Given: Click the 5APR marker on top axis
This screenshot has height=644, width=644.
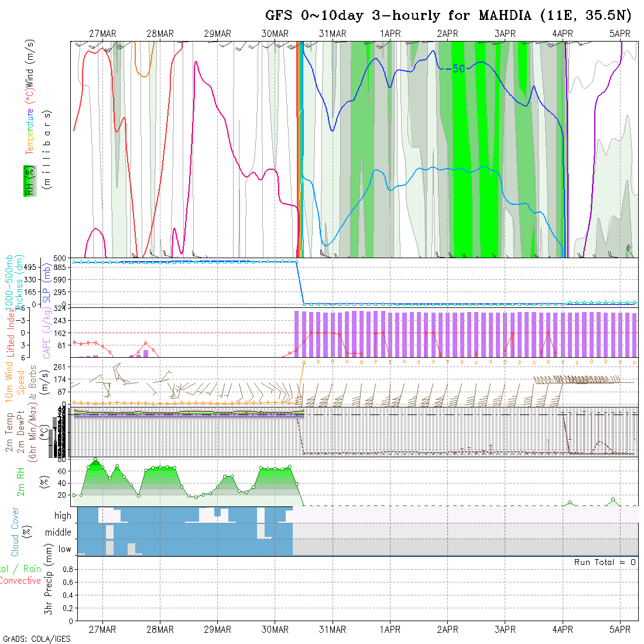Looking at the screenshot, I should coord(620,34).
